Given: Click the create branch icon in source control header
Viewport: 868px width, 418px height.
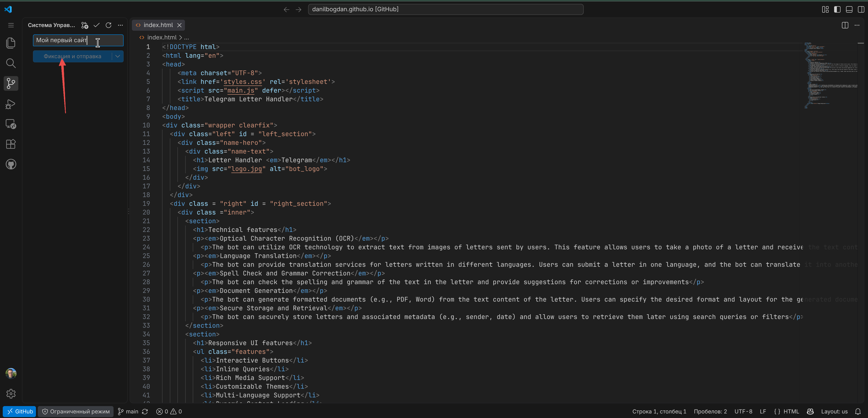Looking at the screenshot, I should pos(85,25).
